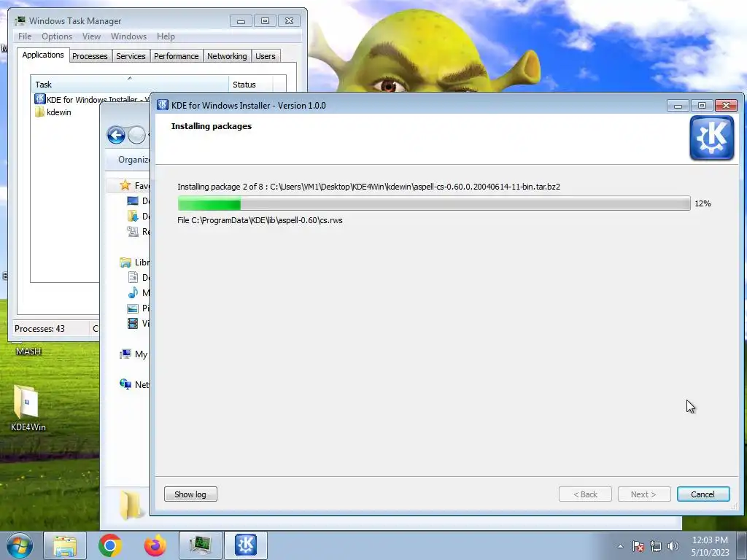Open Music library icon in Explorer sidebar
The width and height of the screenshot is (747, 560).
[133, 292]
